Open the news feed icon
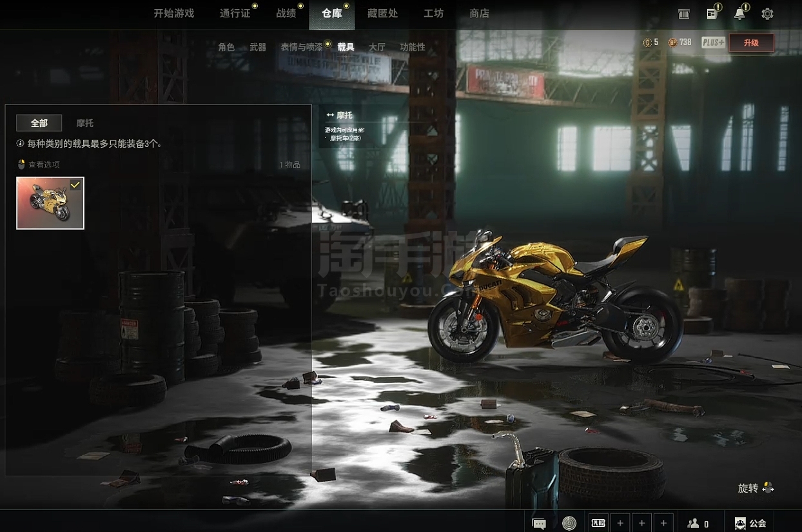The image size is (802, 532). point(712,14)
